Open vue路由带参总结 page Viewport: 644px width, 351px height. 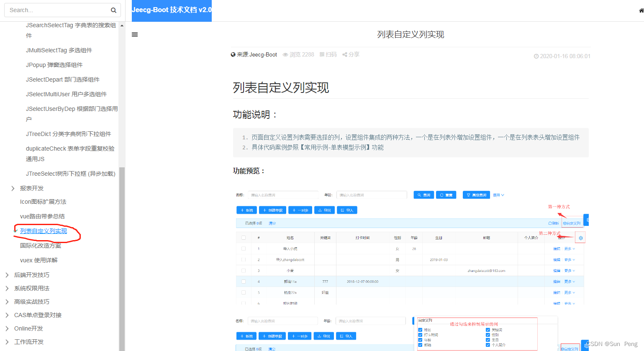(42, 216)
